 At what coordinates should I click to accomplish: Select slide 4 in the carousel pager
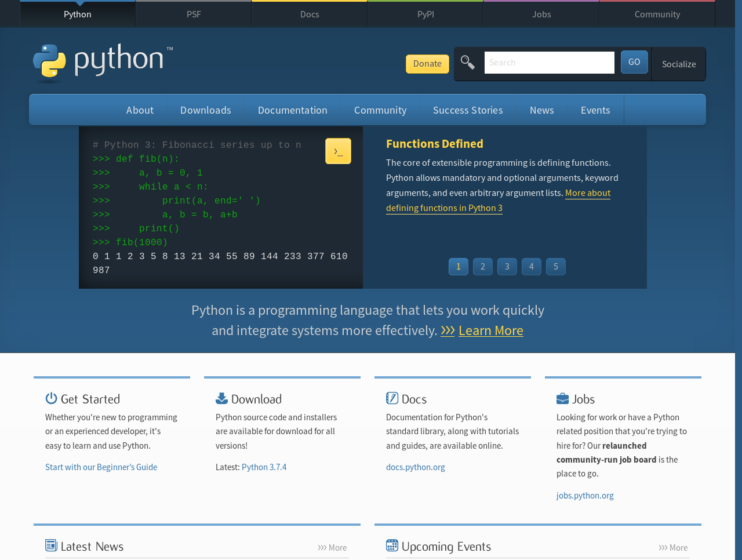(532, 267)
